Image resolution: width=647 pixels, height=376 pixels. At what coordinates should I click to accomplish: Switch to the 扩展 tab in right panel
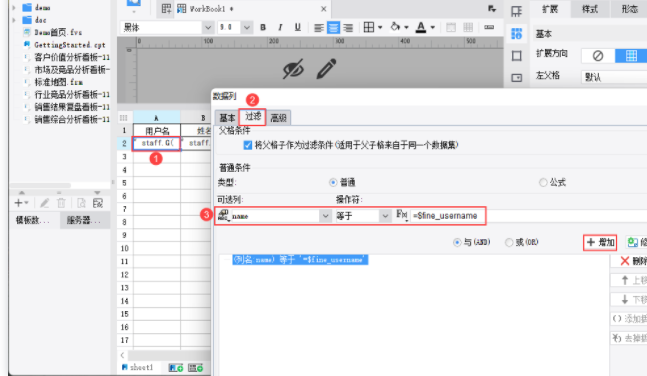pos(550,9)
